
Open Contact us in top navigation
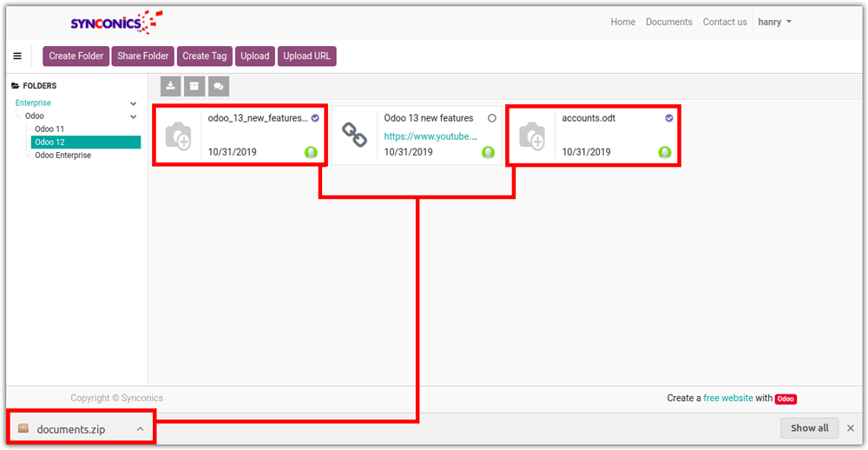pos(724,23)
